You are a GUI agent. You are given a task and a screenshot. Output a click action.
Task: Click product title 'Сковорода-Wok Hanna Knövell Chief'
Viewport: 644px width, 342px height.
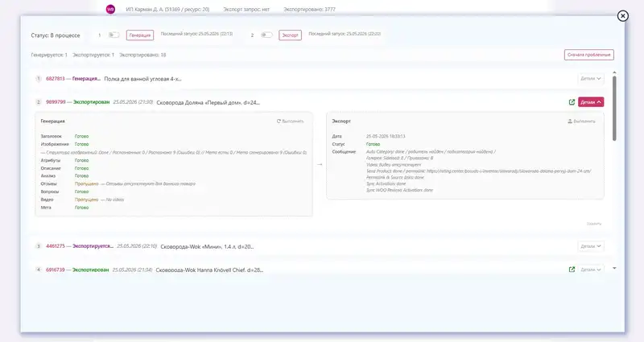209,270
